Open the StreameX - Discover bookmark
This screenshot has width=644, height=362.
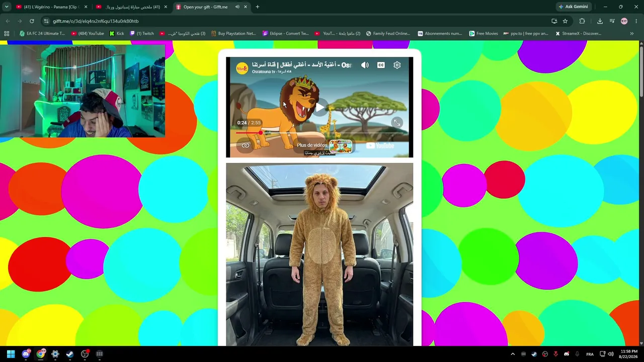[x=578, y=34]
